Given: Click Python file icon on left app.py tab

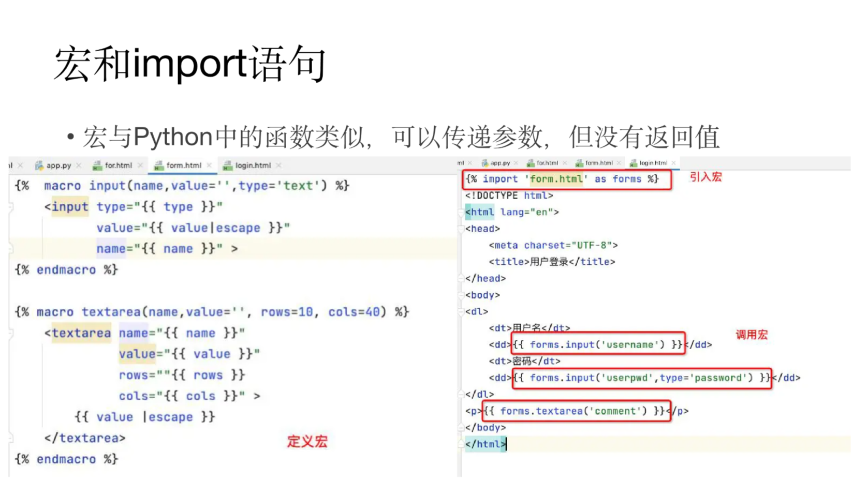Looking at the screenshot, I should [39, 165].
